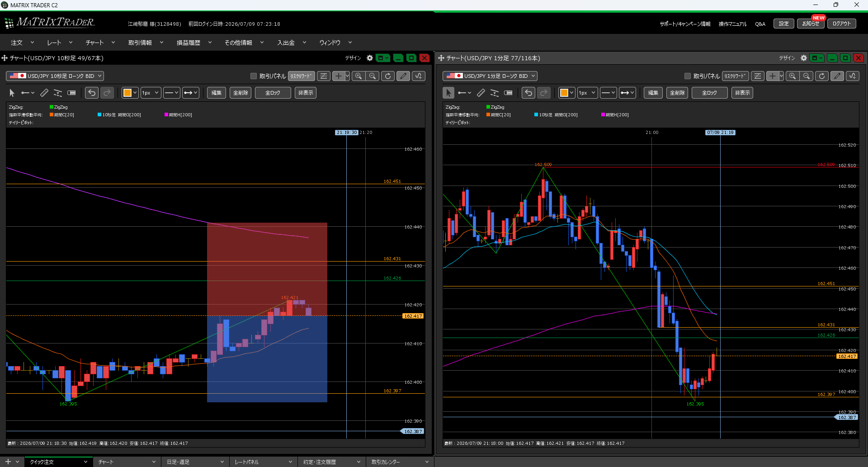The image size is (868, 467).
Task: Click 全ロック button in 1分足 chart
Action: pyautogui.click(x=709, y=93)
